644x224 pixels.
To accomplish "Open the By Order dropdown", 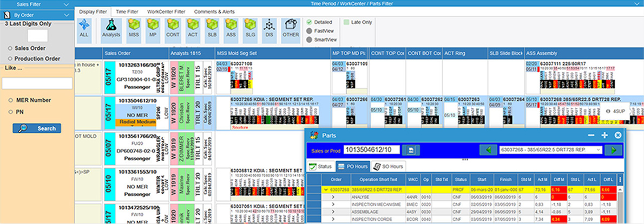I will [x=66, y=15].
